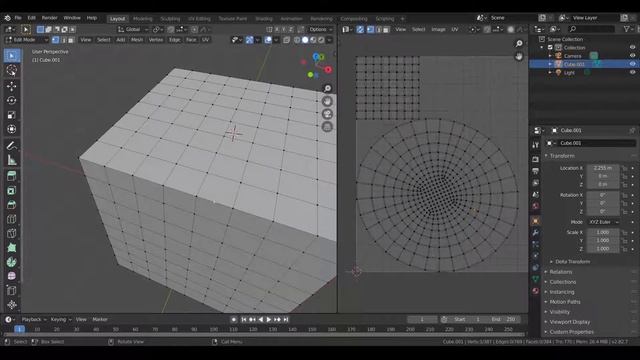Open the Mesh menu in viewport header
The image size is (640, 360).
tap(137, 40)
